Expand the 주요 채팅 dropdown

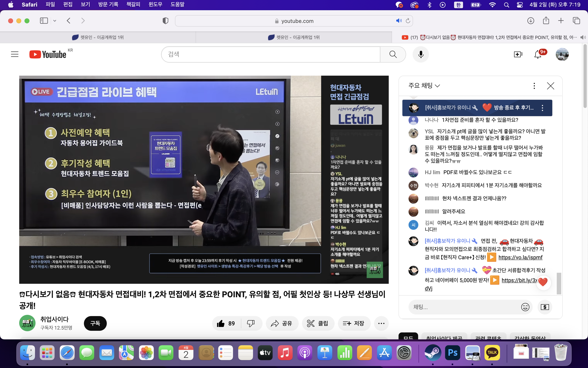coord(424,86)
